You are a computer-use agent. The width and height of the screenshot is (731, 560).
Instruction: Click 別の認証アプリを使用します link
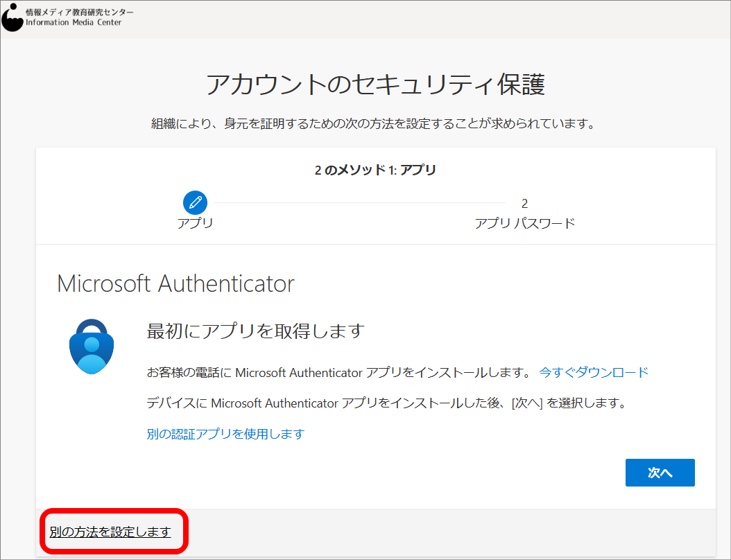pos(225,434)
